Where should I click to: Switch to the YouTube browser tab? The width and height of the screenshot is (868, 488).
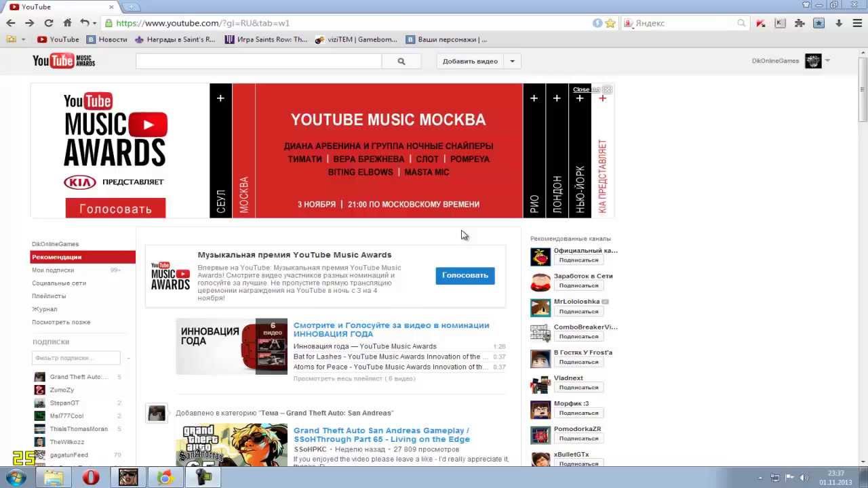tap(61, 7)
